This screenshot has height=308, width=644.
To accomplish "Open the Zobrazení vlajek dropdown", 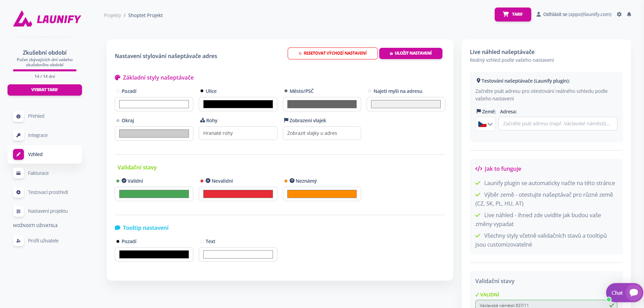I will [x=322, y=133].
